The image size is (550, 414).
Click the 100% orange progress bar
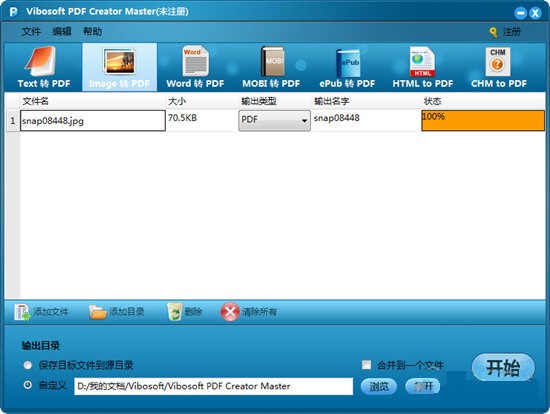(483, 121)
